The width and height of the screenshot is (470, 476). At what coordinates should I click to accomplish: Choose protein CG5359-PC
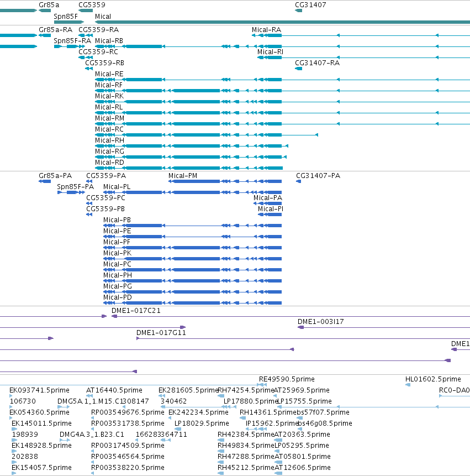click(x=105, y=198)
